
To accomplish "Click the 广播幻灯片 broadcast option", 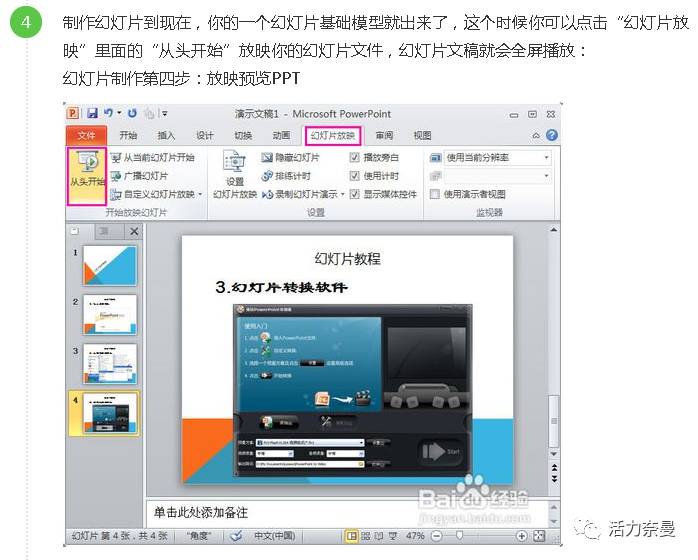I will point(139,176).
